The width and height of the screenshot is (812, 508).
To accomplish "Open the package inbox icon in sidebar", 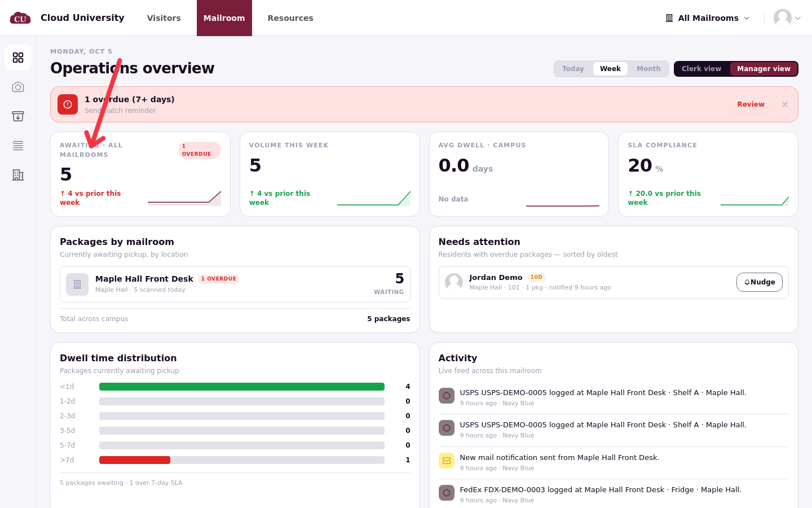I will [x=18, y=116].
